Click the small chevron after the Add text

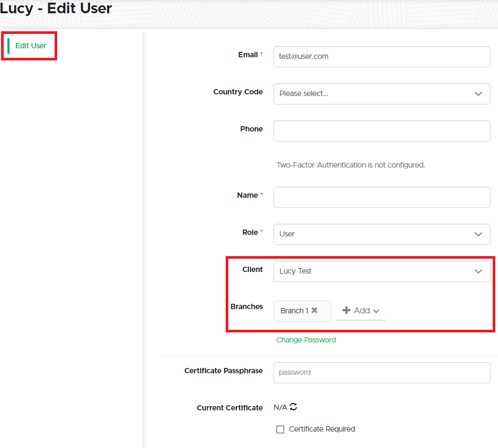point(376,311)
